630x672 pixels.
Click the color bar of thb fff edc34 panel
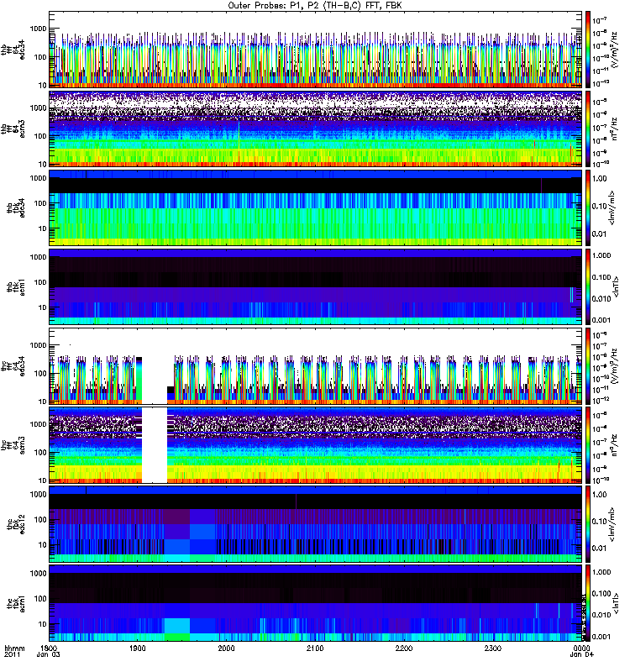tap(588, 50)
